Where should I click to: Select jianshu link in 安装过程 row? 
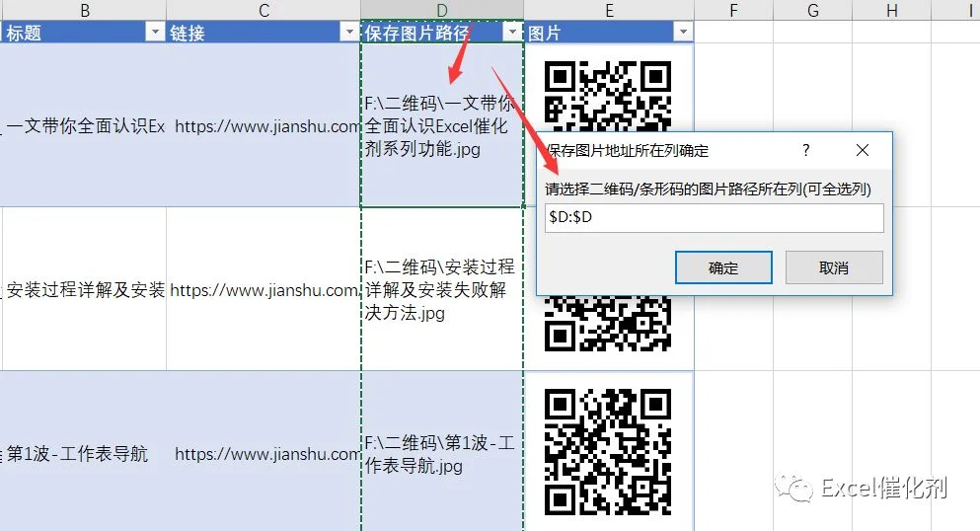pos(264,289)
